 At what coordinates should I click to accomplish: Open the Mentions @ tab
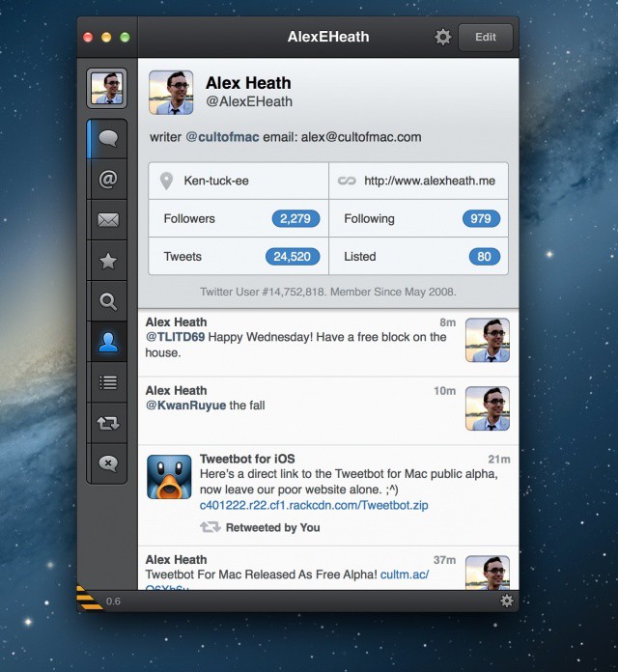(x=107, y=180)
